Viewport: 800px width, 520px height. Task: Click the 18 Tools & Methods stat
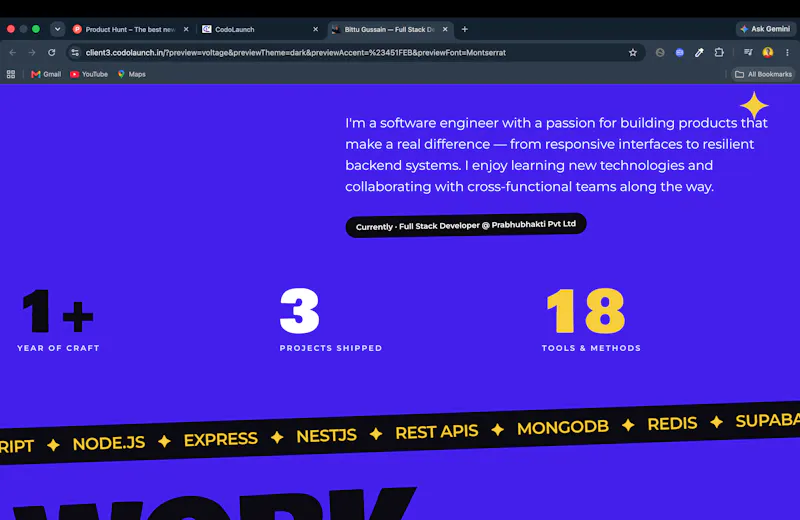click(591, 320)
